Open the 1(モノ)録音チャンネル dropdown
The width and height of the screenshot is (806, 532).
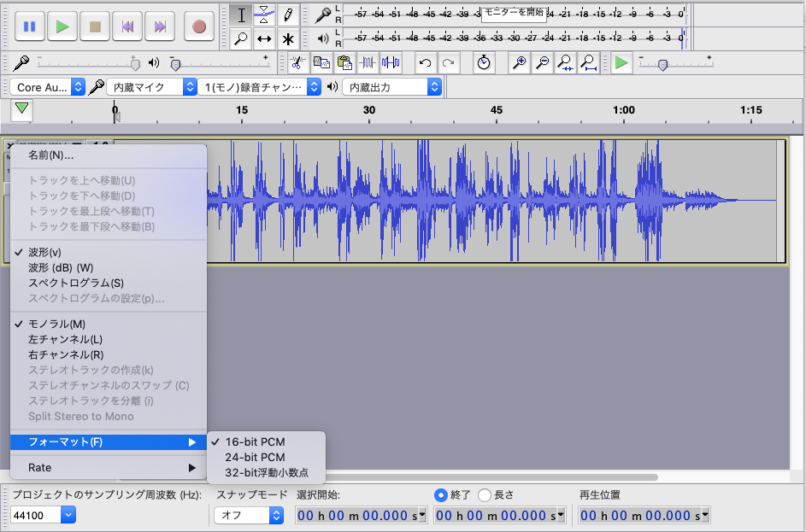pyautogui.click(x=260, y=87)
